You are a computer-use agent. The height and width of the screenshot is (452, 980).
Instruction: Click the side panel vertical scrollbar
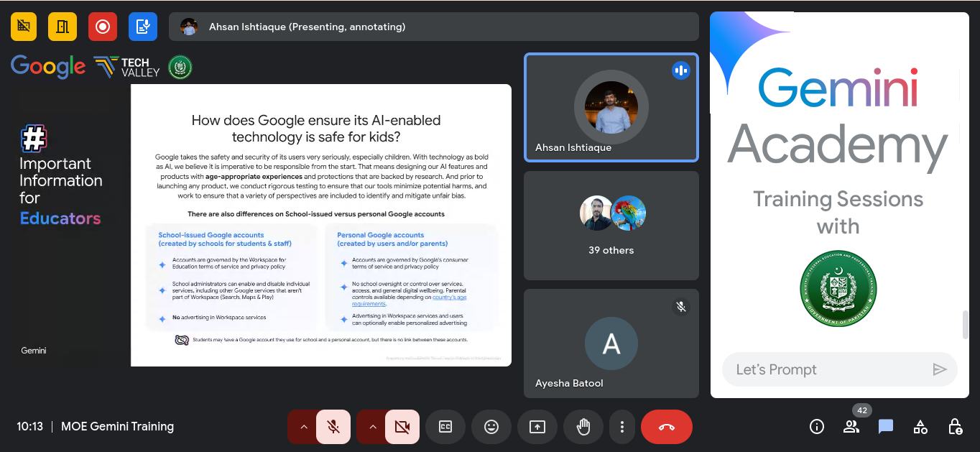[x=966, y=324]
